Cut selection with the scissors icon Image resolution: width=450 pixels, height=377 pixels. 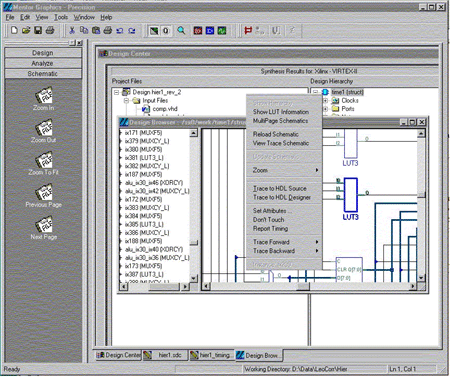[x=72, y=31]
